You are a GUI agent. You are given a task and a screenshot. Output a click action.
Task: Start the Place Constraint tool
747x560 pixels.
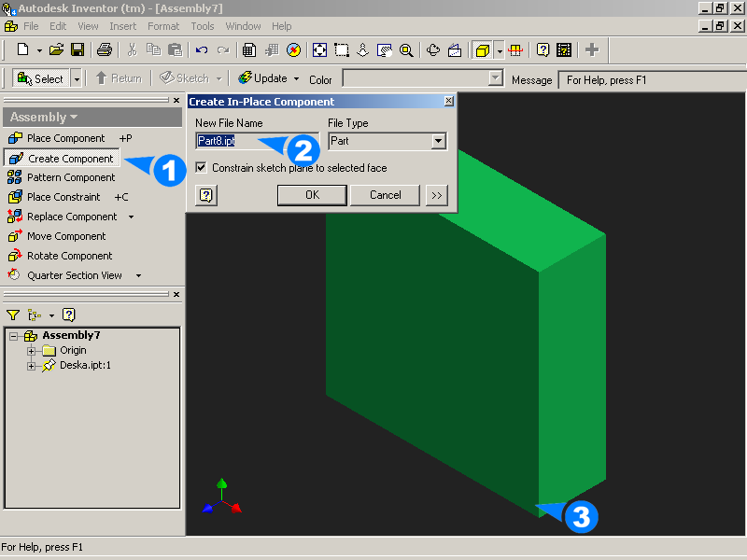pyautogui.click(x=54, y=197)
